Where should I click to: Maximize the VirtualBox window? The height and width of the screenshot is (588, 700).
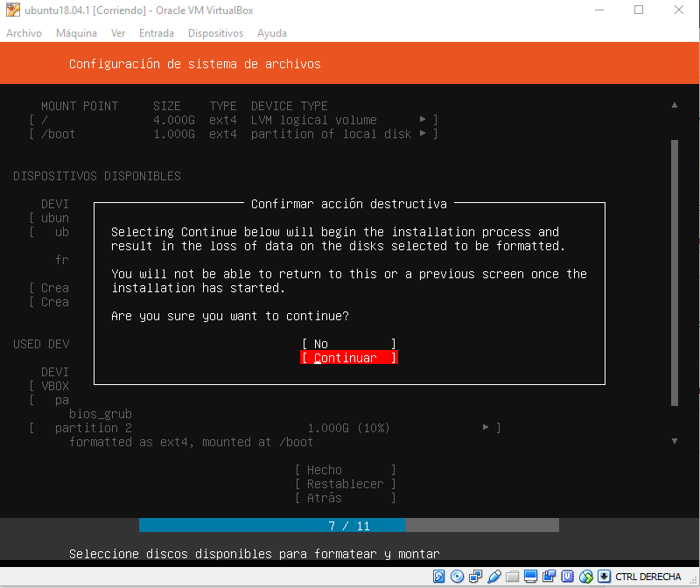[x=639, y=10]
